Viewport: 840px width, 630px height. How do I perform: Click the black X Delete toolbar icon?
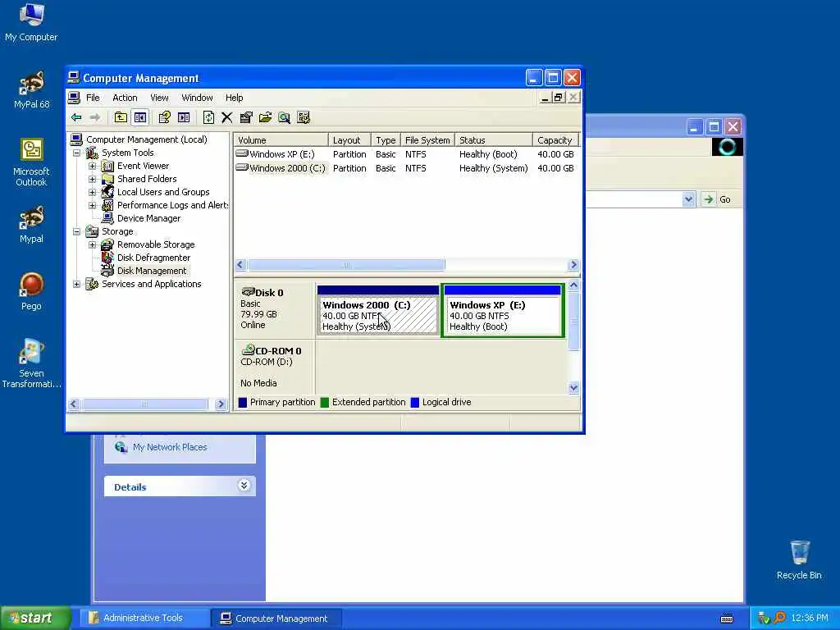point(227,117)
